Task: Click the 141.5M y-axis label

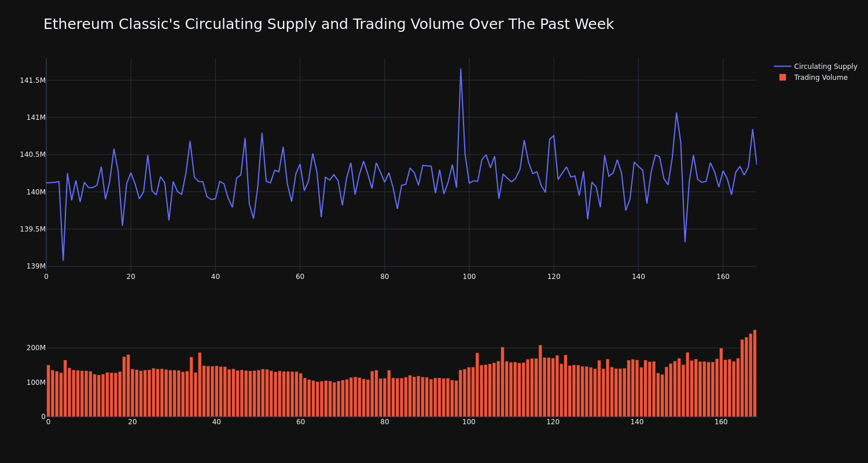Action: click(x=32, y=80)
